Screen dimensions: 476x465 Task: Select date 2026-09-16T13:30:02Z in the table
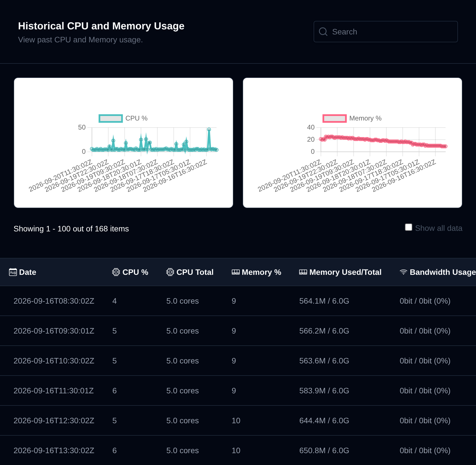click(54, 451)
